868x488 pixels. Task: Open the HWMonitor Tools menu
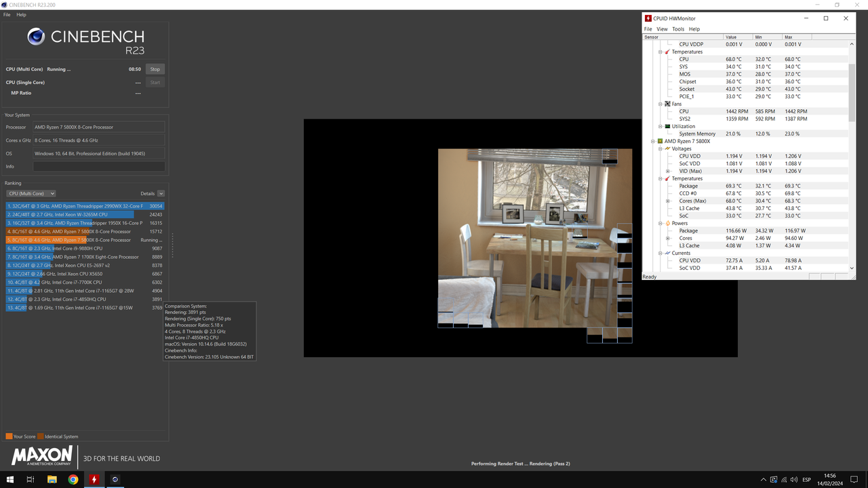point(678,29)
